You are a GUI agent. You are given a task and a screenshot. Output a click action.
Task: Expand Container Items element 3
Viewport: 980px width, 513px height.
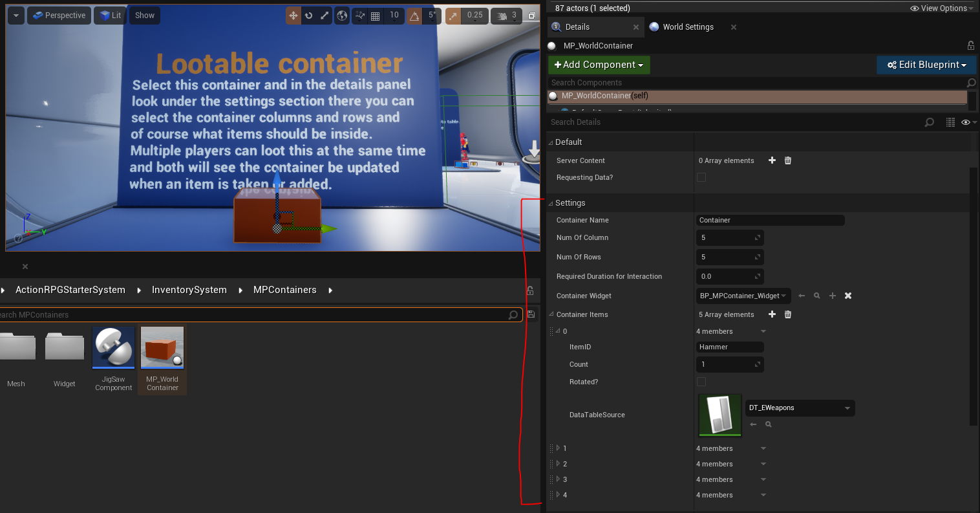tap(559, 479)
